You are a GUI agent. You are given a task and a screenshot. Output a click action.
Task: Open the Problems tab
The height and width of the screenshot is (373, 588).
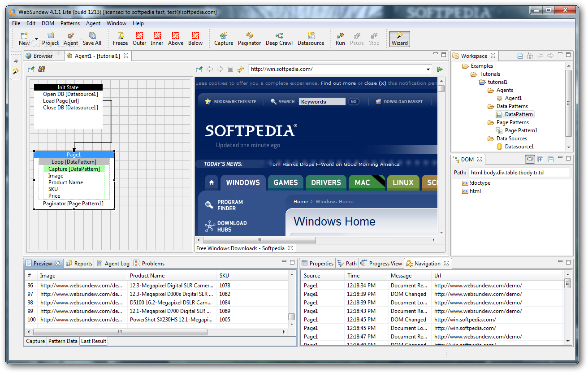149,264
